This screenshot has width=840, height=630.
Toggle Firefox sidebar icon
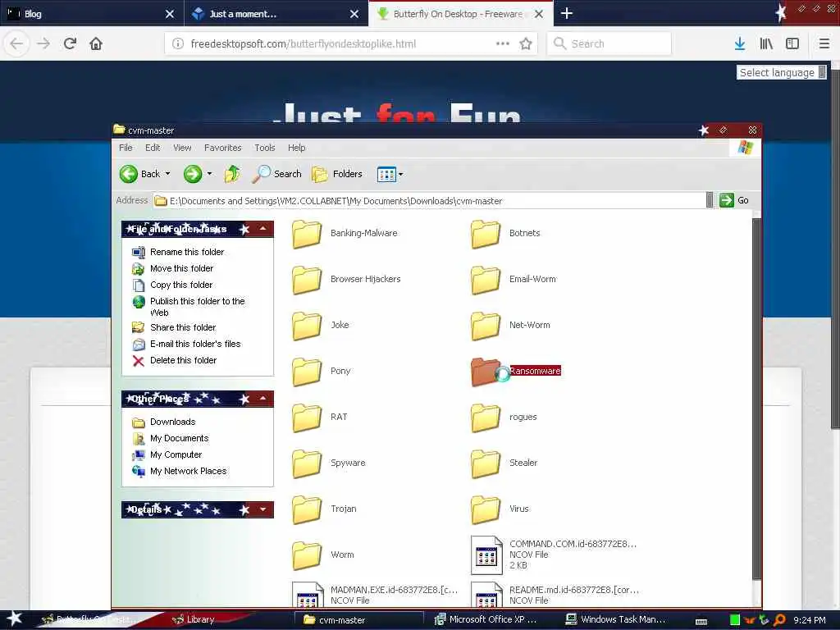coord(792,43)
